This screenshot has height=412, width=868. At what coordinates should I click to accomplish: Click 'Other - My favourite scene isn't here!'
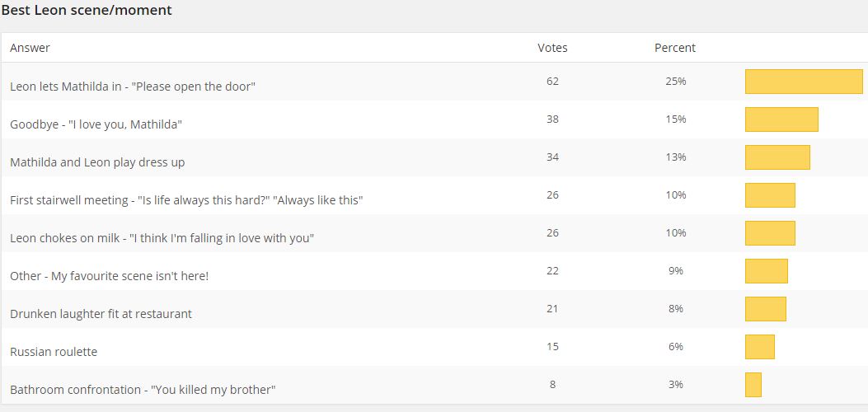[x=110, y=276]
